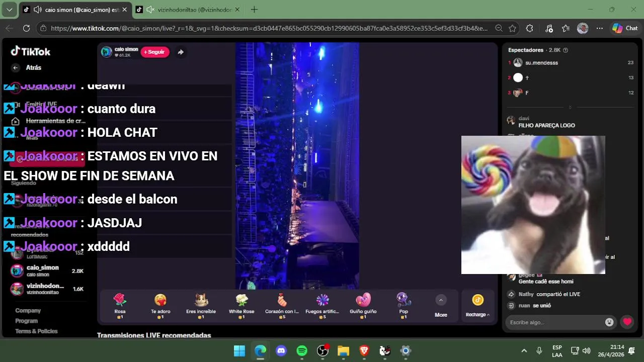Show hidden system tray icons
Image resolution: width=644 pixels, height=362 pixels.
point(524,351)
